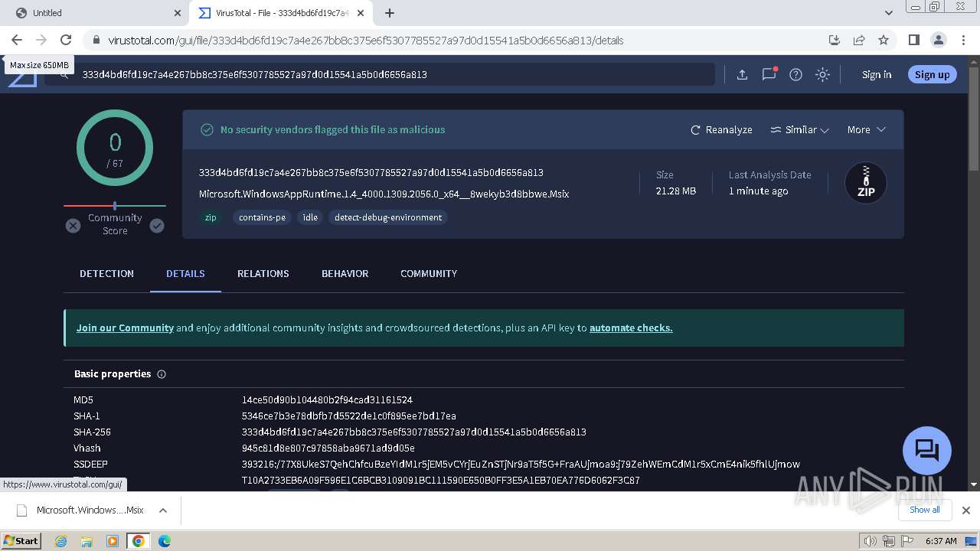Open the browser side panel icon
The width and height of the screenshot is (980, 551).
(913, 40)
